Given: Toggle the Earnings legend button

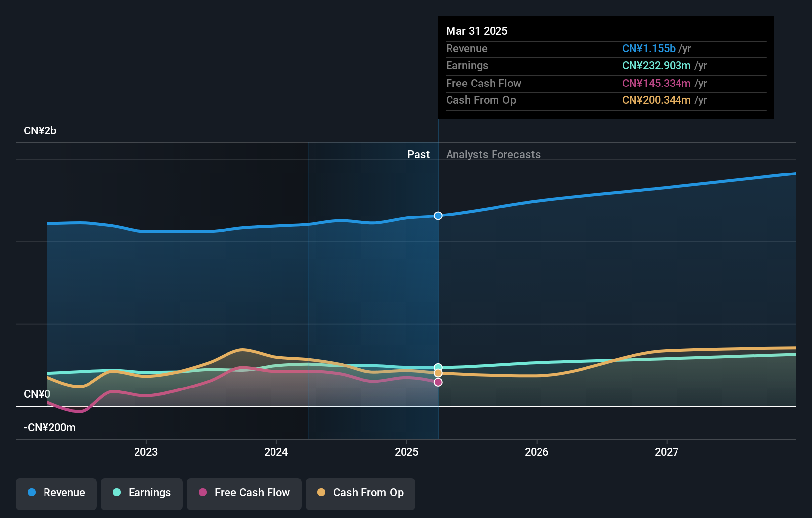Looking at the screenshot, I should coord(142,494).
